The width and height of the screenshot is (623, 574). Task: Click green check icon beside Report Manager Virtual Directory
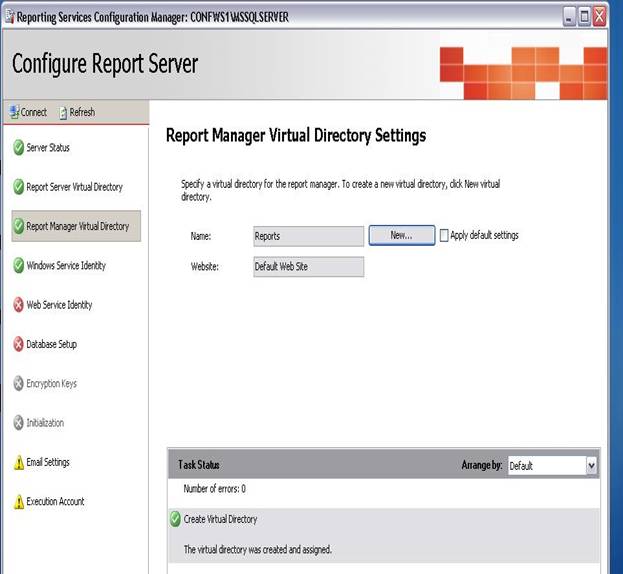pyautogui.click(x=18, y=226)
